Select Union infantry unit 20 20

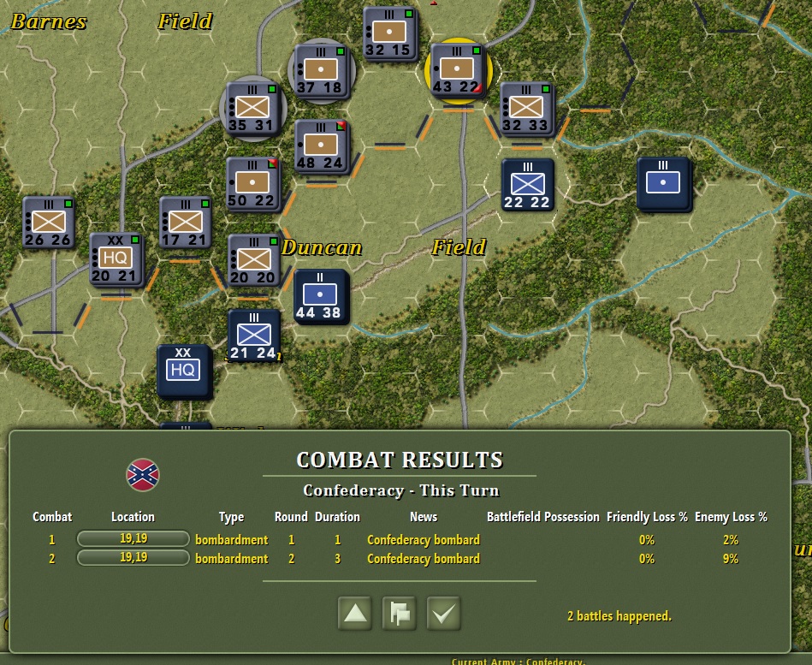pos(254,260)
